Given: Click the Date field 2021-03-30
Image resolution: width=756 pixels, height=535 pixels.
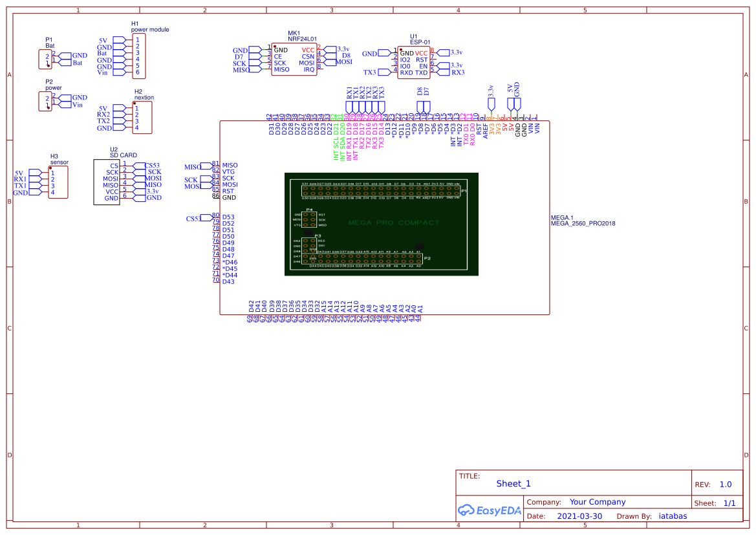Looking at the screenshot, I should tap(581, 516).
